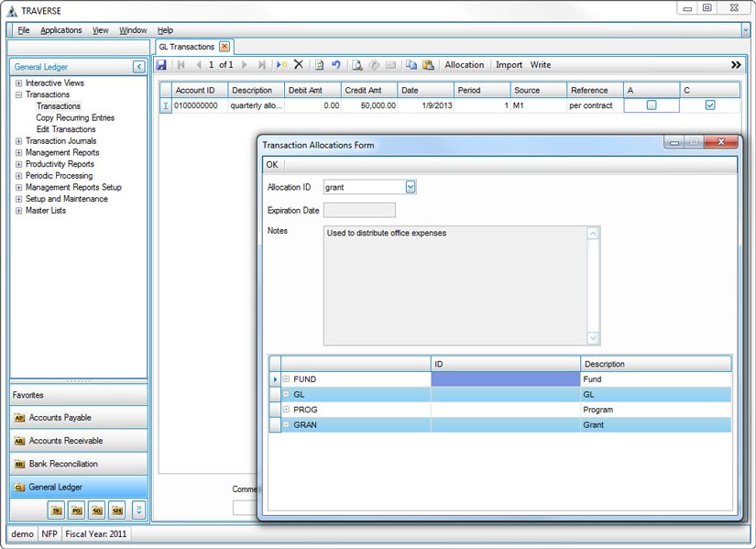Open Purchase Order PO shortcut icon
The image size is (756, 549).
tap(77, 510)
